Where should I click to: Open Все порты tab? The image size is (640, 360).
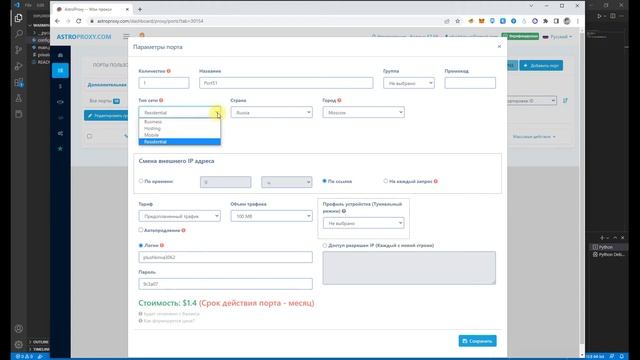[x=104, y=101]
